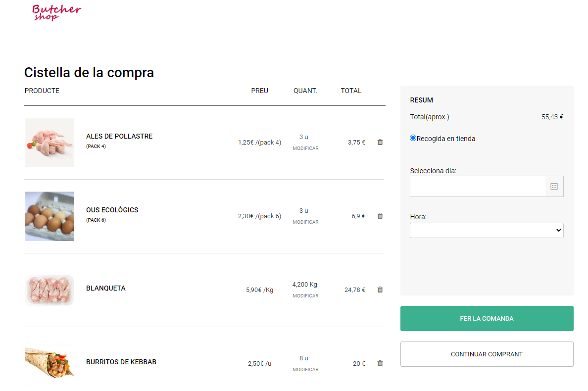Remove Ous Ecològics using trash icon
The width and height of the screenshot is (588, 391).
point(380,216)
